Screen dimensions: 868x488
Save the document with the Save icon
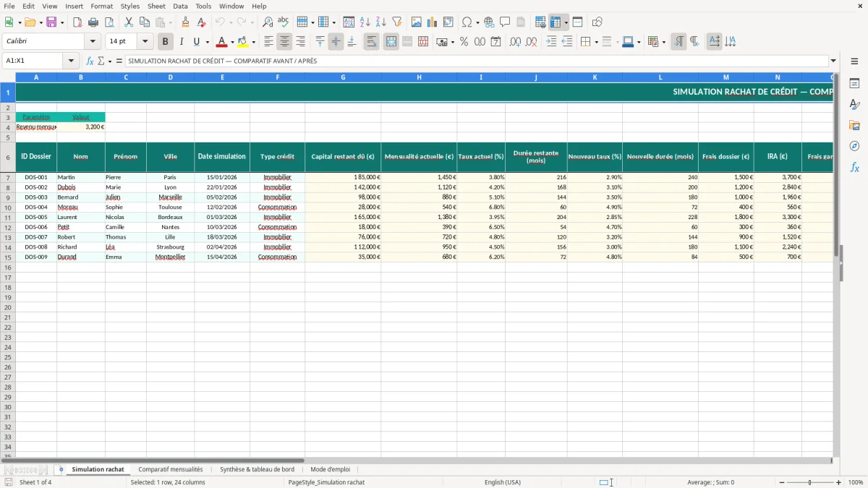coord(51,22)
